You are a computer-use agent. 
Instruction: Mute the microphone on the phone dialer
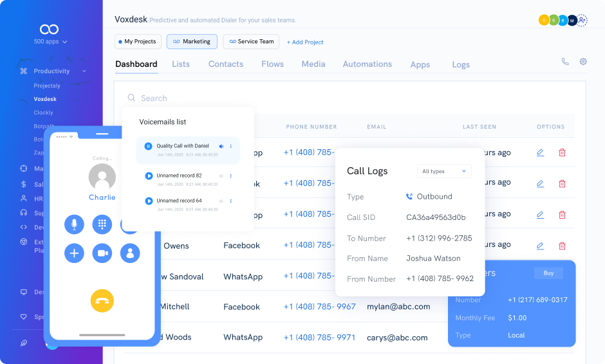[x=74, y=224]
